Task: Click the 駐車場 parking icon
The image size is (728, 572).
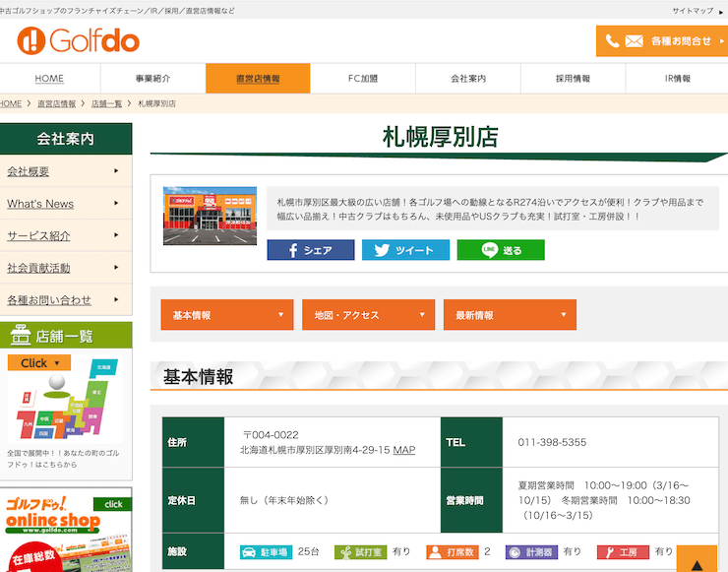Action: [266, 552]
